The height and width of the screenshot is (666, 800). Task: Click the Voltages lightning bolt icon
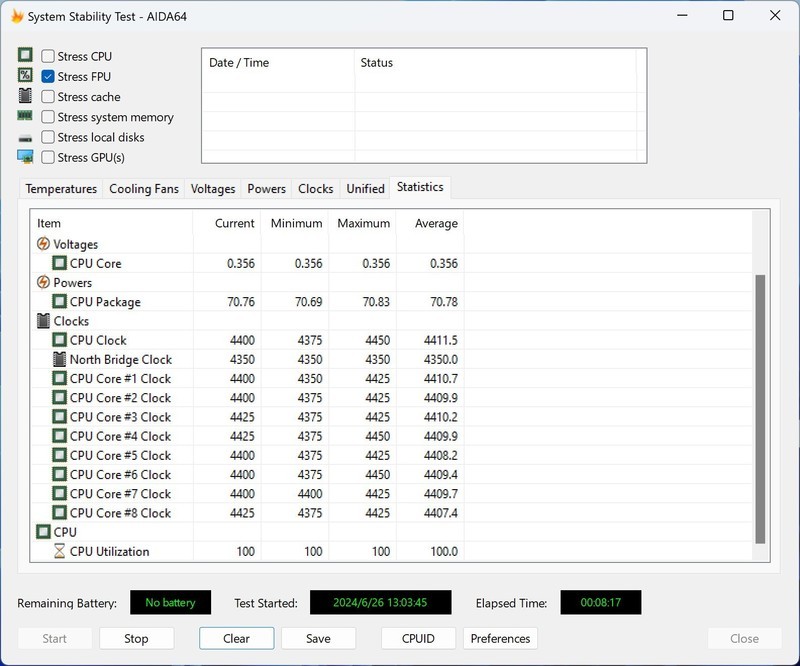click(x=43, y=244)
